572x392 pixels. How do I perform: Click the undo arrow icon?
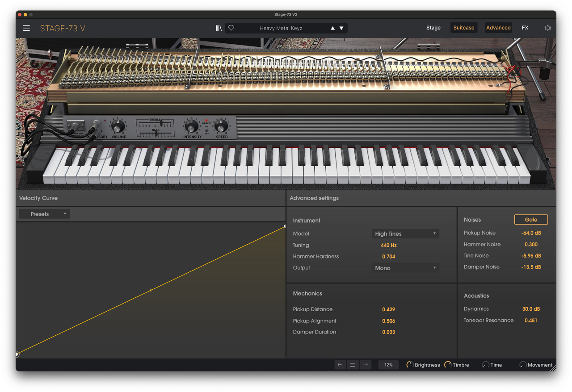coord(340,365)
